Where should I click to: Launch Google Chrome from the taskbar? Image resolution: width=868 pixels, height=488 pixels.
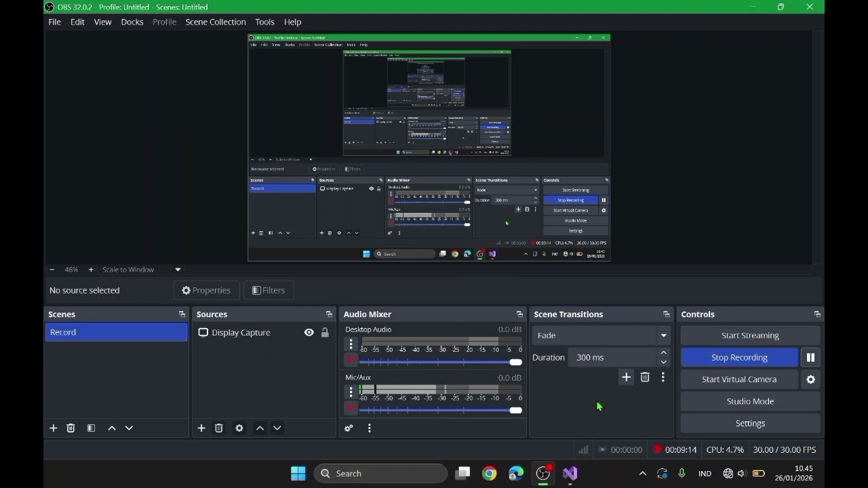point(490,473)
